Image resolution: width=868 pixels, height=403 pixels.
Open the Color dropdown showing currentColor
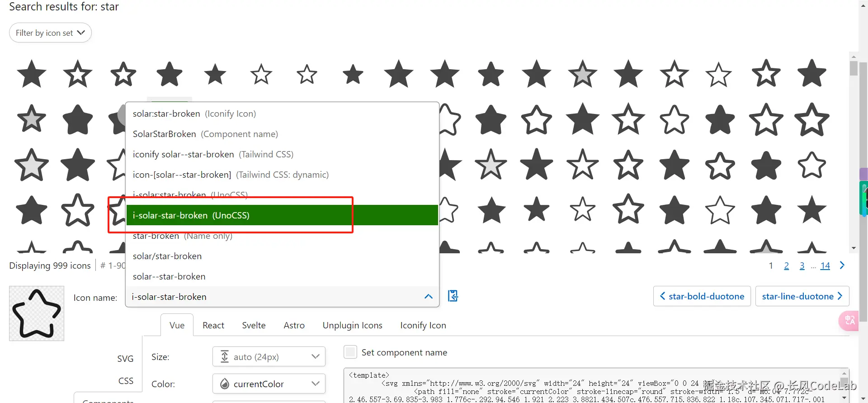[269, 384]
